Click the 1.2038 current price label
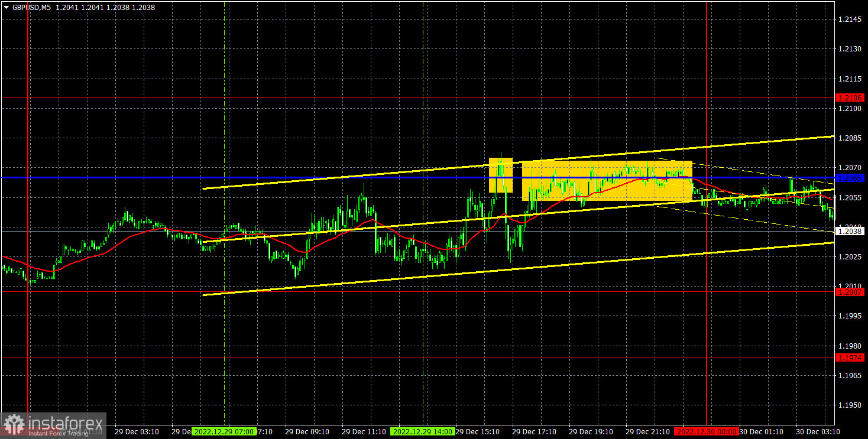The width and height of the screenshot is (868, 439). pyautogui.click(x=850, y=232)
